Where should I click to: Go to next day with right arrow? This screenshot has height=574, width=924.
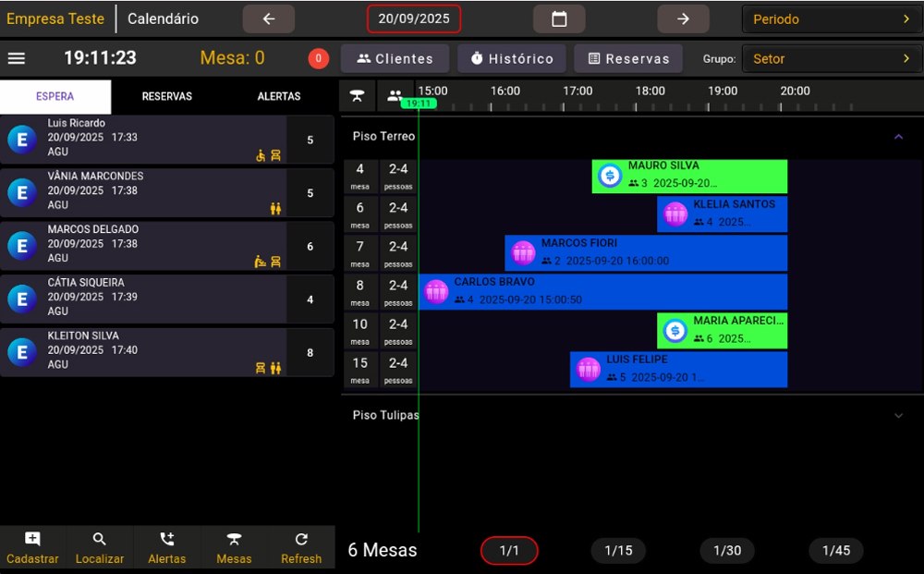(683, 18)
